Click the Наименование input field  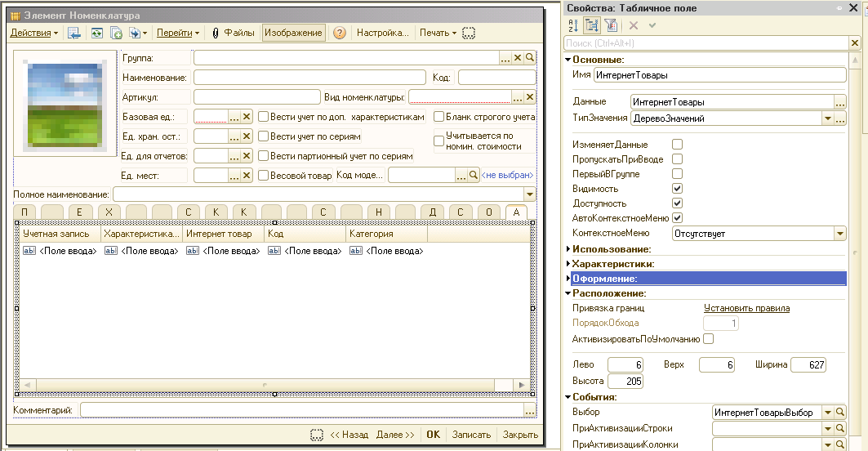309,78
